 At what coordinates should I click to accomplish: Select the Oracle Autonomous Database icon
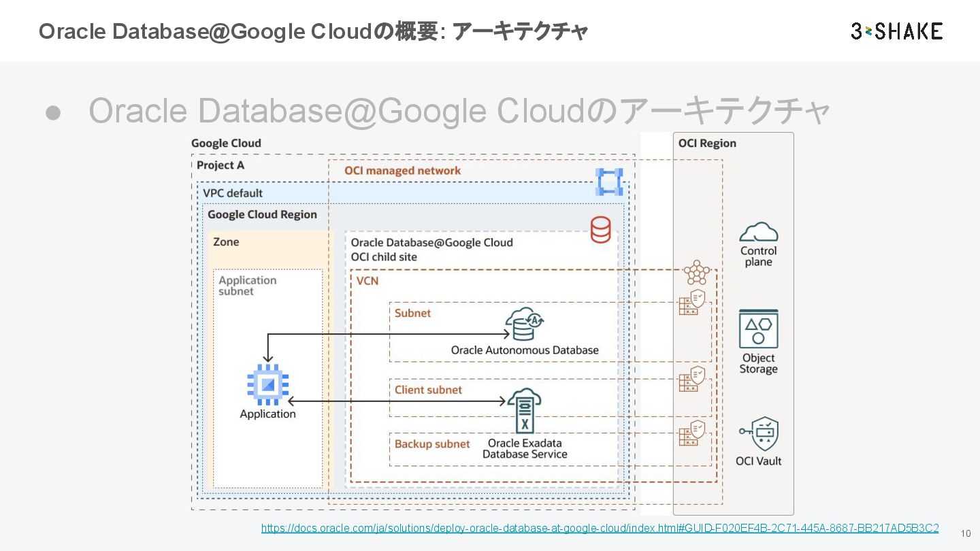[x=525, y=324]
